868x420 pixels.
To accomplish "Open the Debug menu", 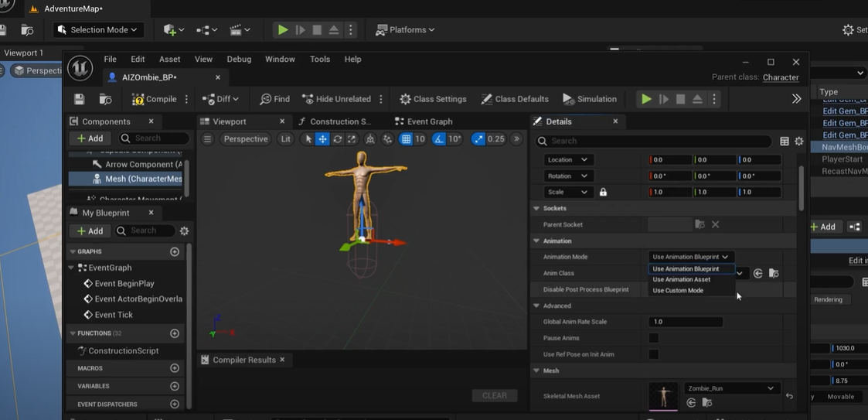I will [239, 59].
